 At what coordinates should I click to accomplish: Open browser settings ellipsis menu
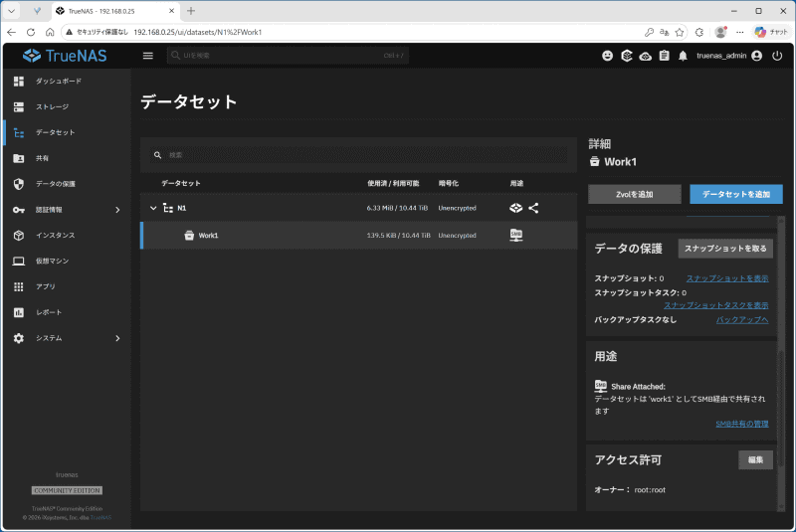pos(739,32)
